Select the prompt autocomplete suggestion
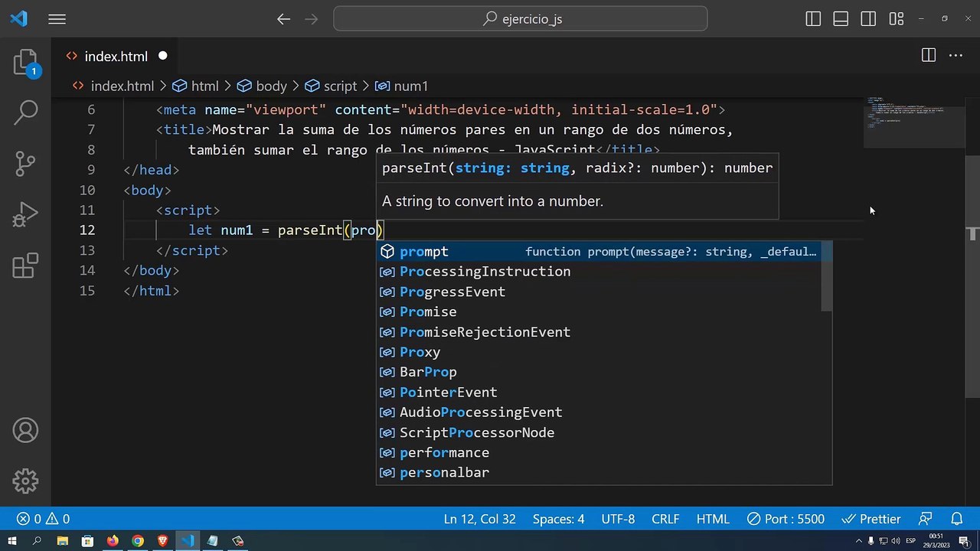Viewport: 980px width, 551px height. click(x=424, y=252)
